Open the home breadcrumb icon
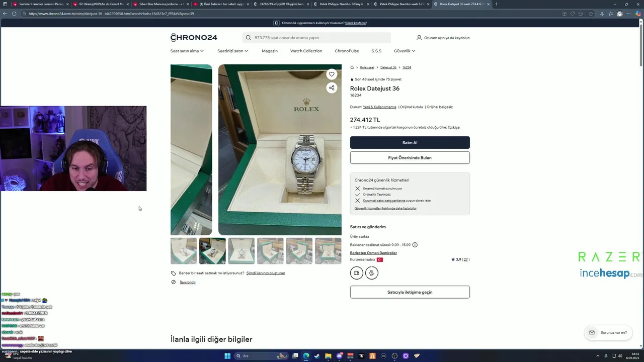 (352, 67)
